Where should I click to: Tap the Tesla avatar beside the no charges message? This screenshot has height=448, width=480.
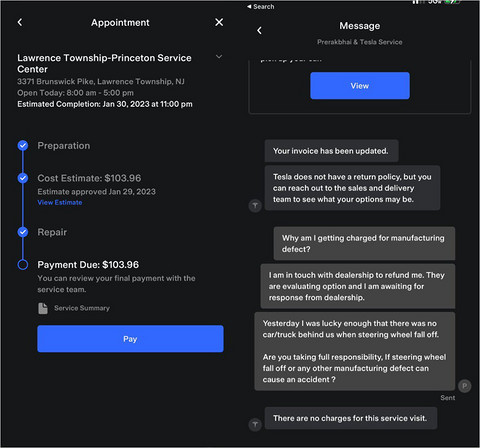click(255, 425)
